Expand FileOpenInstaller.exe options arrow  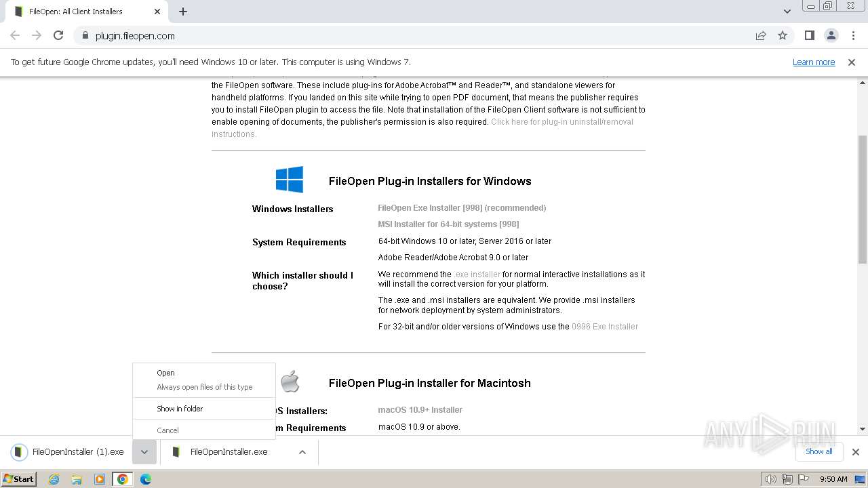302,452
